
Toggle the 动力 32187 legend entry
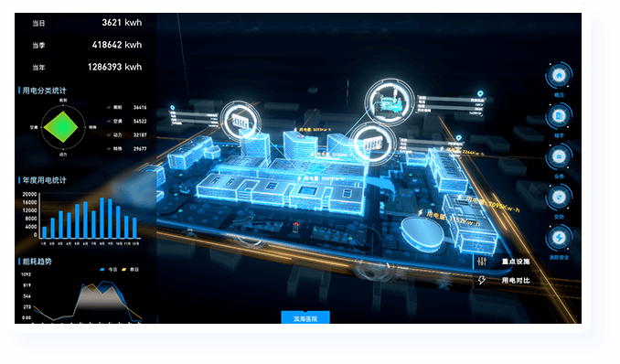click(126, 135)
